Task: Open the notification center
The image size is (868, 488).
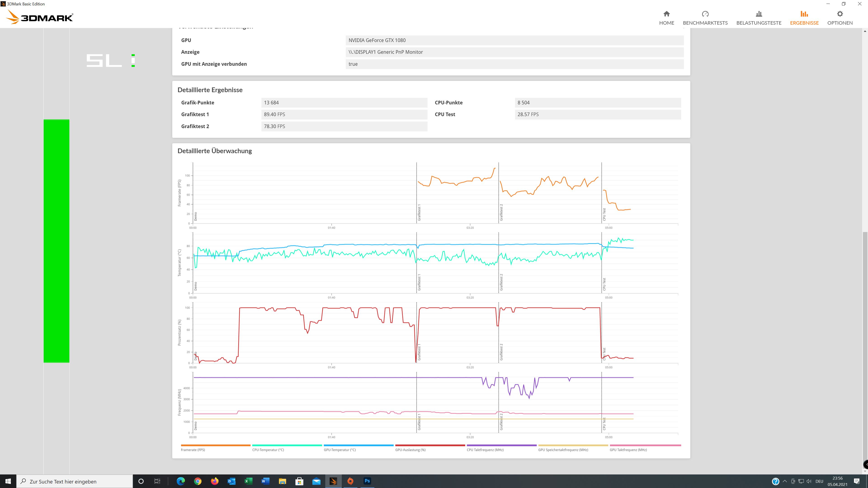Action: coord(857,481)
